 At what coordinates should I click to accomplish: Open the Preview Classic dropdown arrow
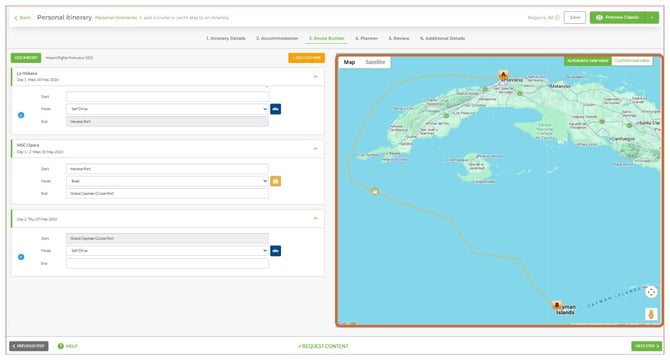[x=652, y=18]
